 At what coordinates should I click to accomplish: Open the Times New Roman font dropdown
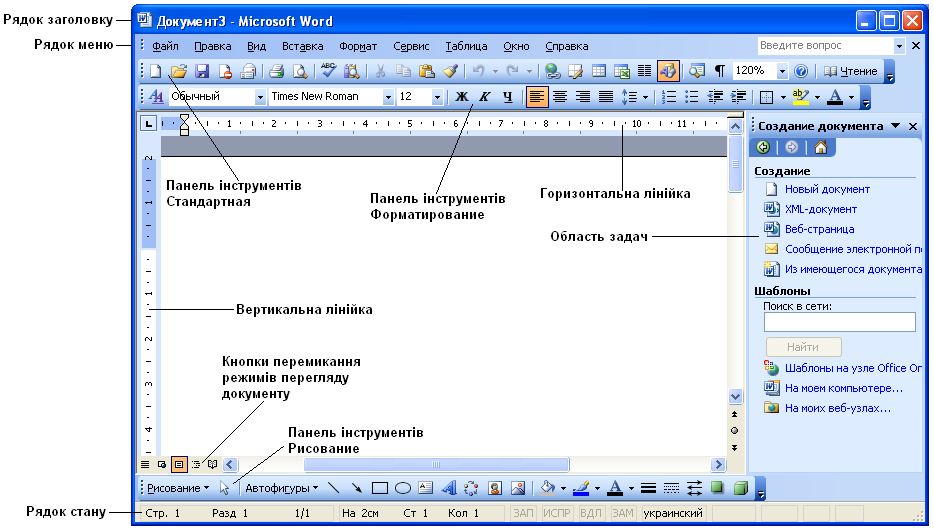click(388, 97)
